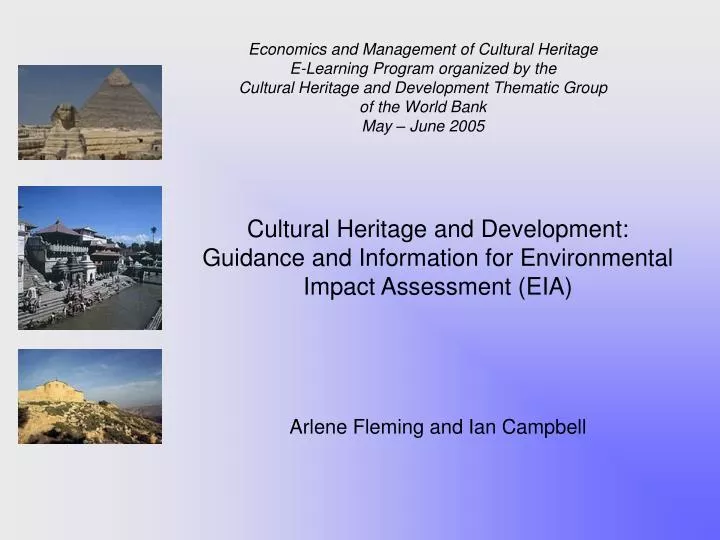Click 'Guidance and Information for Environmental' title line
The width and height of the screenshot is (720, 540).
[x=438, y=258]
